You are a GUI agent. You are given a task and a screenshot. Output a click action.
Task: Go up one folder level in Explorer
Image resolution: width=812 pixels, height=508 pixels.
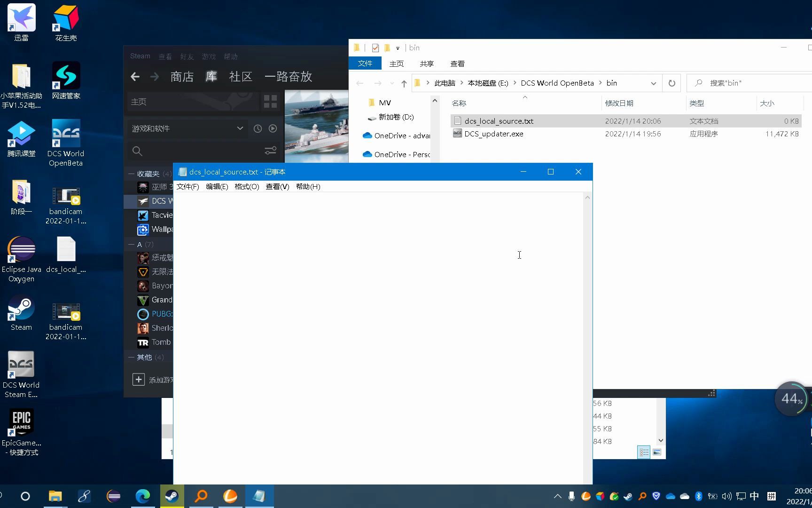(x=404, y=83)
